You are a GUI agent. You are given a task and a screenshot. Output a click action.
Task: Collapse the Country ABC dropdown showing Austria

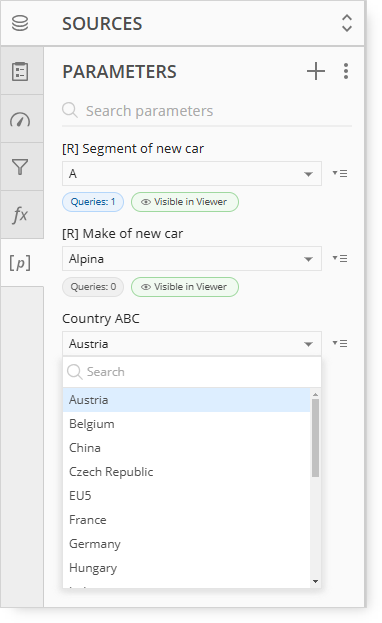pos(192,344)
